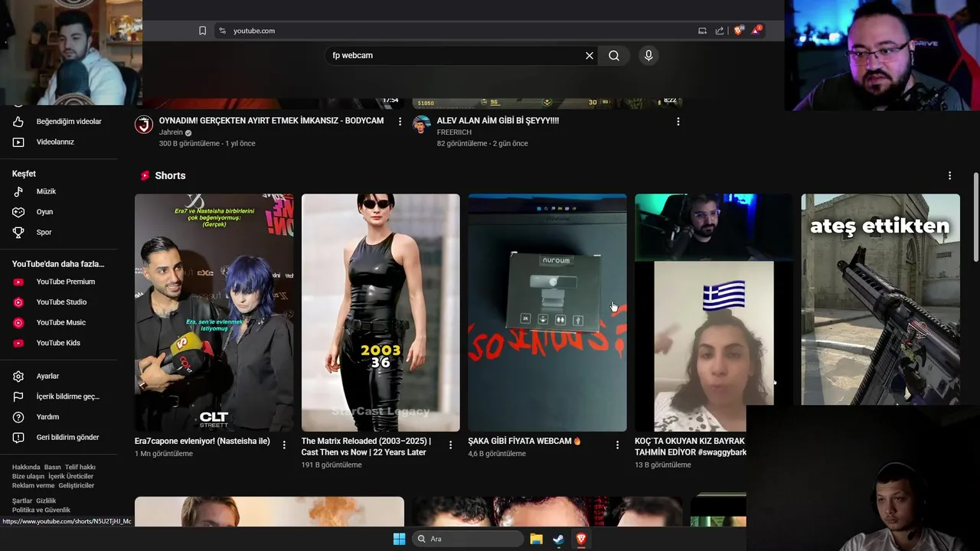Open the Matrix Reloaded Short thumbnail
Viewport: 980px width, 551px height.
click(381, 312)
